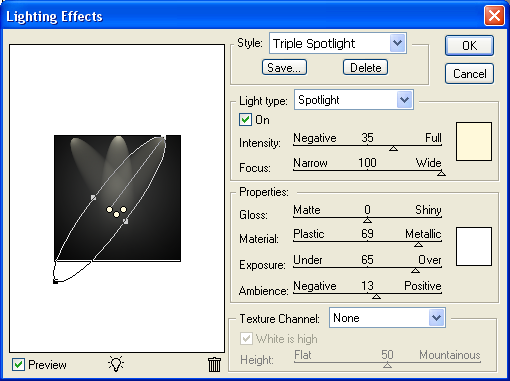
Task: Click the light bulb new-light icon
Action: (x=116, y=364)
